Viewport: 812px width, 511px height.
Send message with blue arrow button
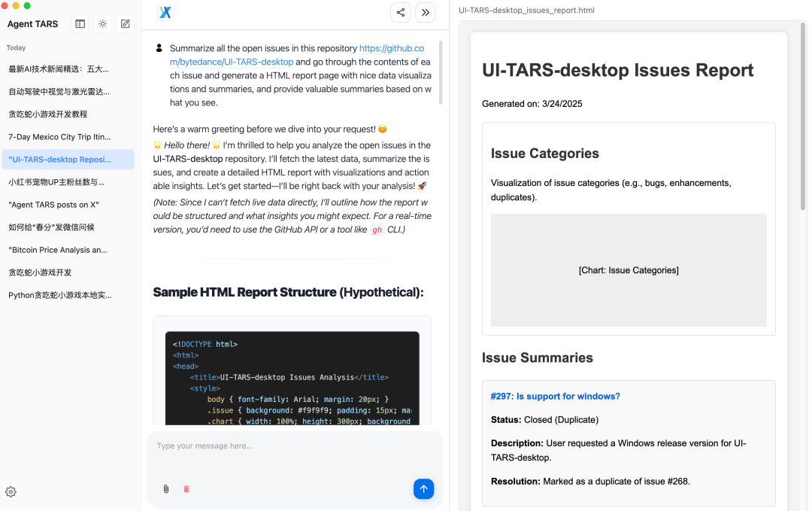click(x=423, y=488)
